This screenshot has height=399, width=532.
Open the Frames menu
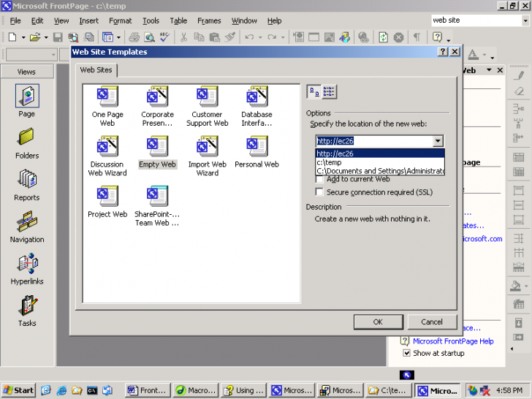209,20
